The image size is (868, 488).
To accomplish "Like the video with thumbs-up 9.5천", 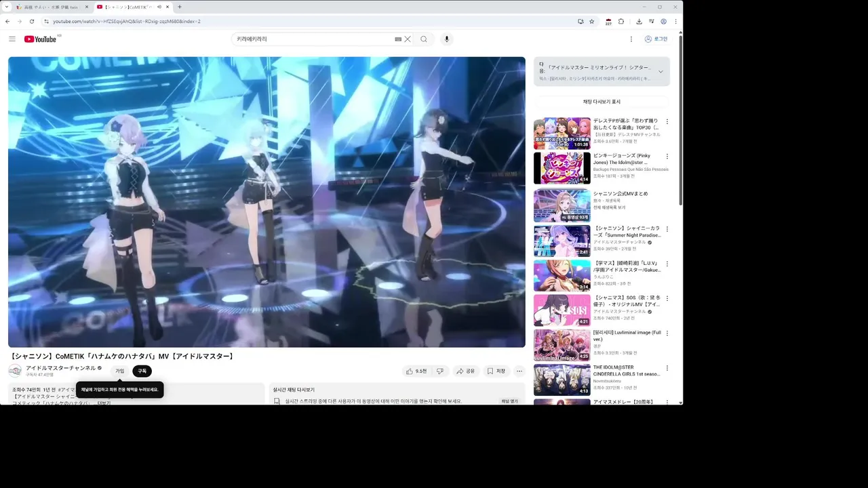I will 416,371.
